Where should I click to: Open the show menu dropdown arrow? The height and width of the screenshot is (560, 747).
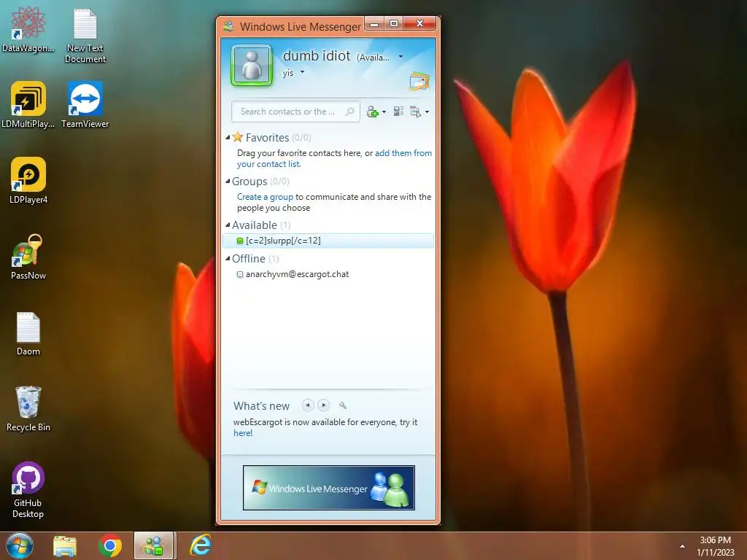pyautogui.click(x=427, y=112)
